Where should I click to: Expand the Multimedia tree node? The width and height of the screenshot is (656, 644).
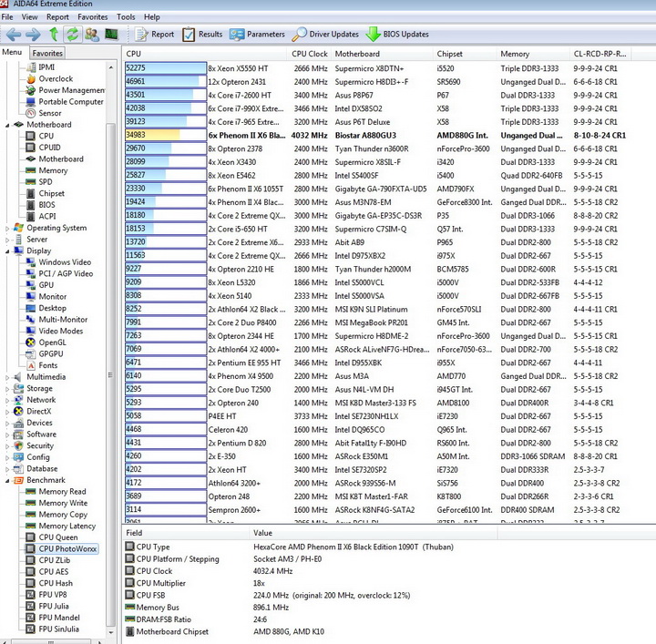coord(7,377)
